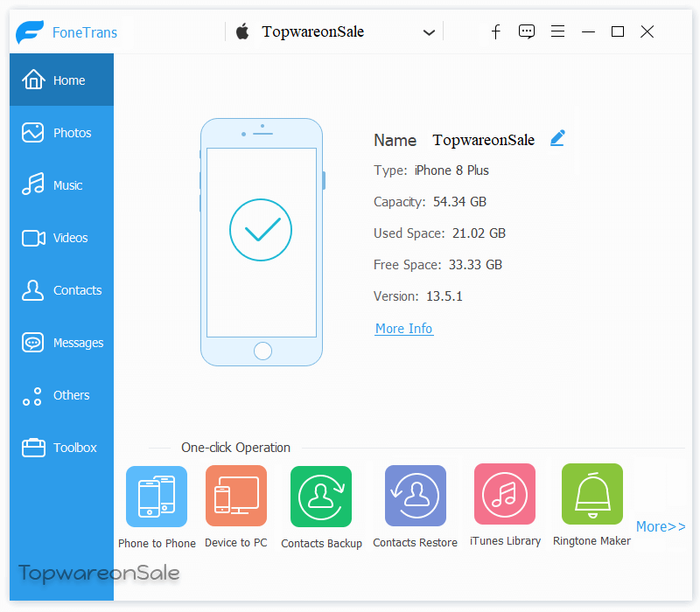The height and width of the screenshot is (612, 700).
Task: Open the hamburger menu icon
Action: coord(557,31)
